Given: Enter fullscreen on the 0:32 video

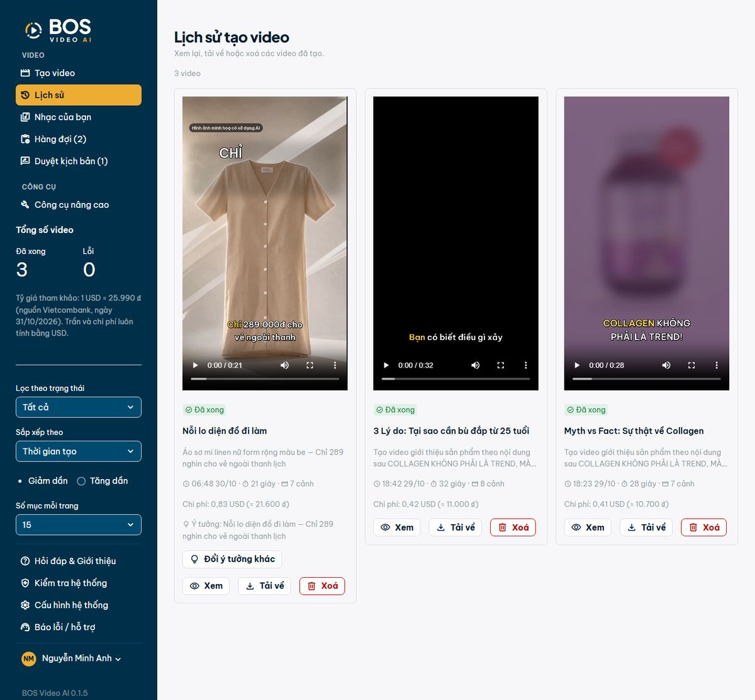Looking at the screenshot, I should click(x=501, y=365).
